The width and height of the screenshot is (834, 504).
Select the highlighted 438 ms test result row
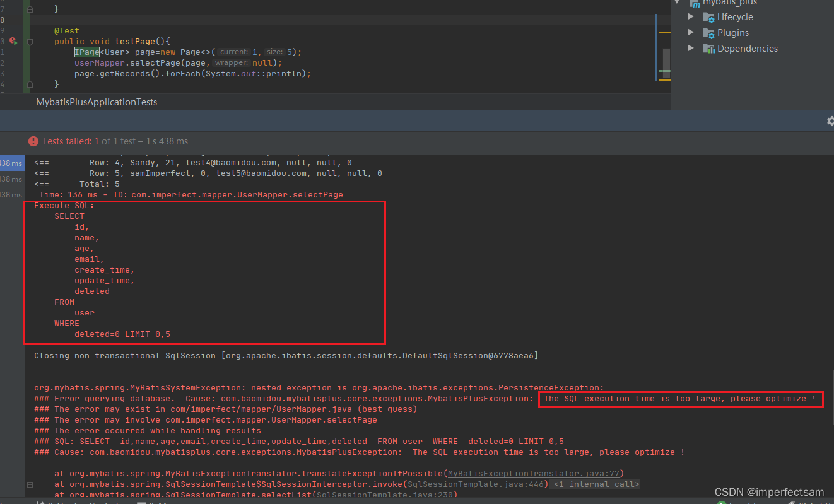pyautogui.click(x=12, y=163)
